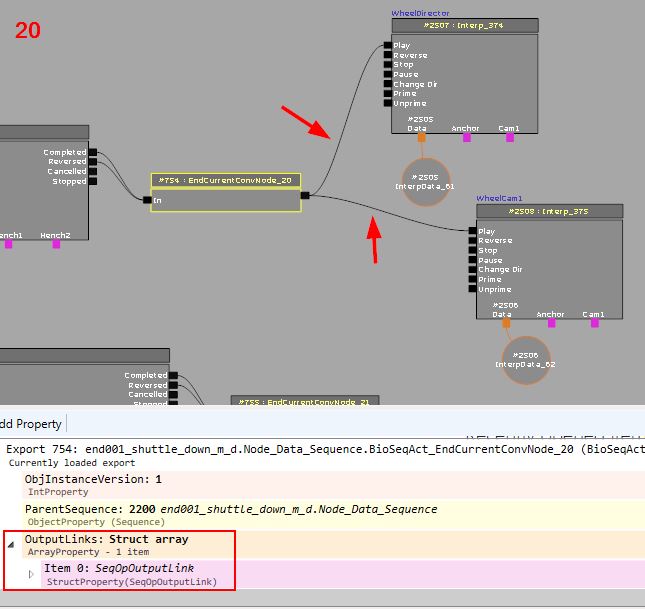
Task: Click the Reversed pin beside EndCurrentConvNode_21
Action: [174, 385]
